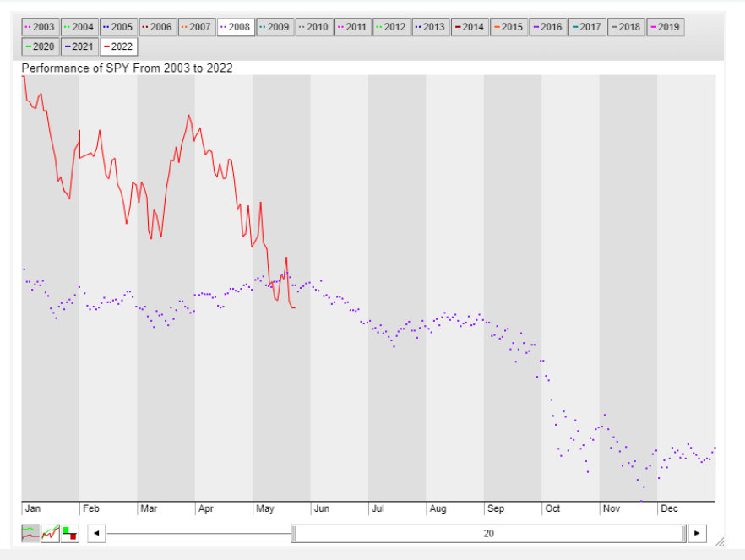
Task: Click the right handle of the range slider
Action: coord(683,534)
